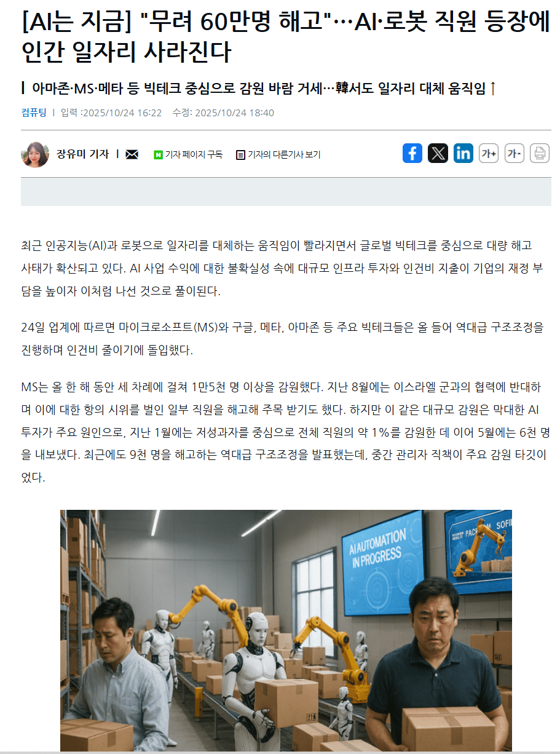Open the 컴퓨팅 category link
Screen dimensions: 560x754
(x=34, y=113)
